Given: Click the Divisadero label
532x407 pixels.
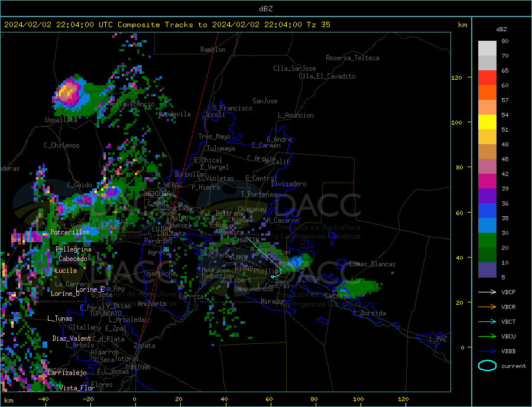Looking at the screenshot, I should point(288,184).
